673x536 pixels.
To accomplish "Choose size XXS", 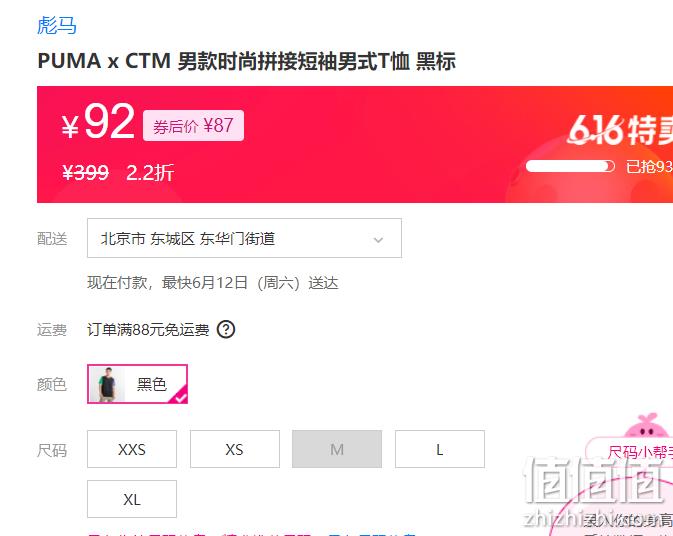I will pyautogui.click(x=132, y=449).
